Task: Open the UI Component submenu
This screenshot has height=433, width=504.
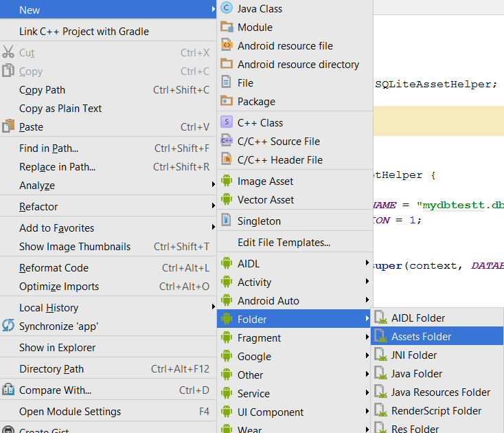Action: [295, 412]
